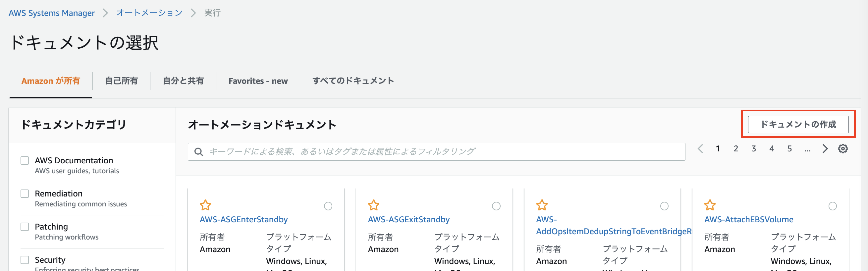Open the AWS-ASGExitStandby document link
Screen dimensions: 868x271
point(408,219)
